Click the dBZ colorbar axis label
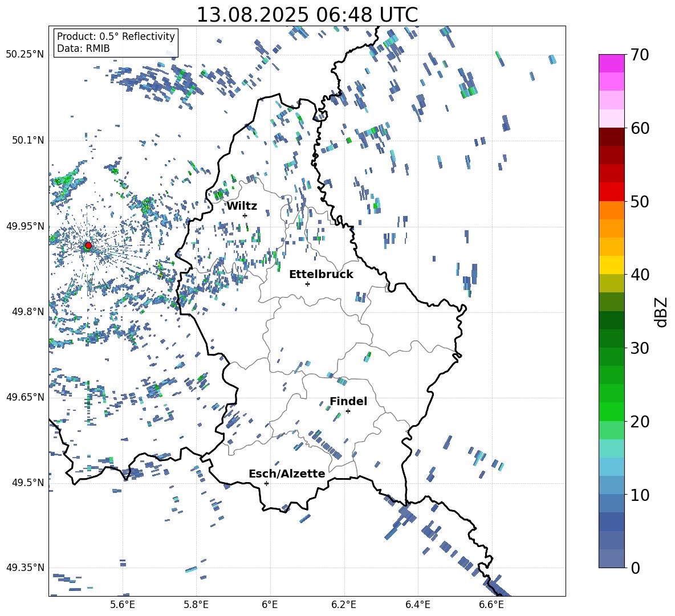 [662, 312]
